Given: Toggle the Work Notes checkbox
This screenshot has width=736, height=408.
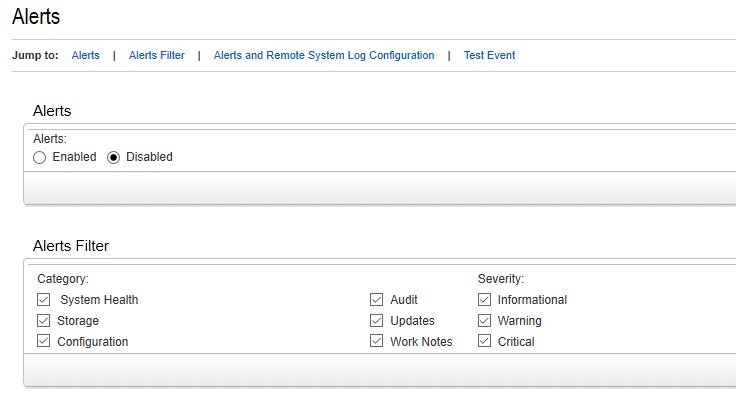Looking at the screenshot, I should (376, 341).
